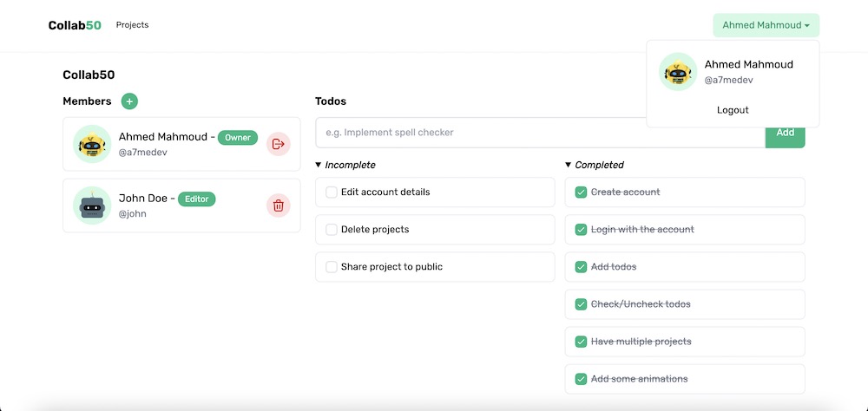Click the Add todo button

pos(785,133)
